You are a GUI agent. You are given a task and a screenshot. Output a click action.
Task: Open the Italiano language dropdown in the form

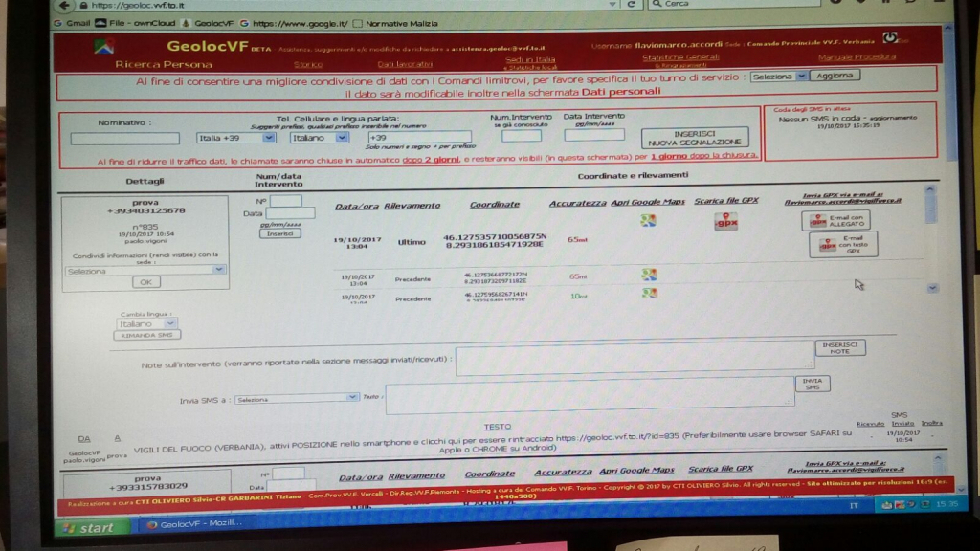[x=319, y=138]
